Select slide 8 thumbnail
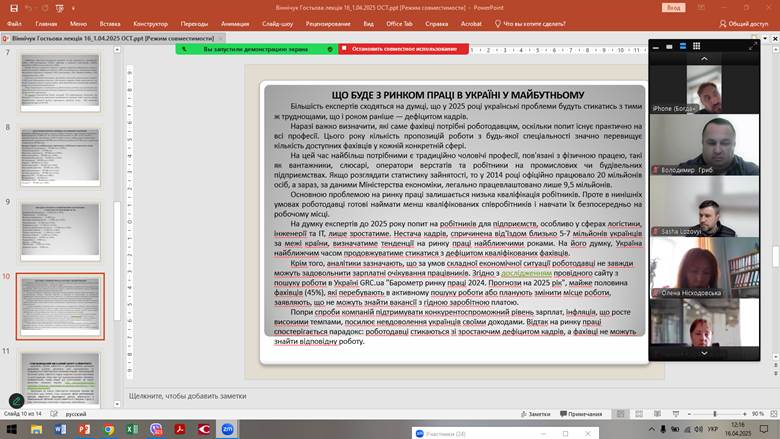The image size is (780, 439). pos(60,153)
